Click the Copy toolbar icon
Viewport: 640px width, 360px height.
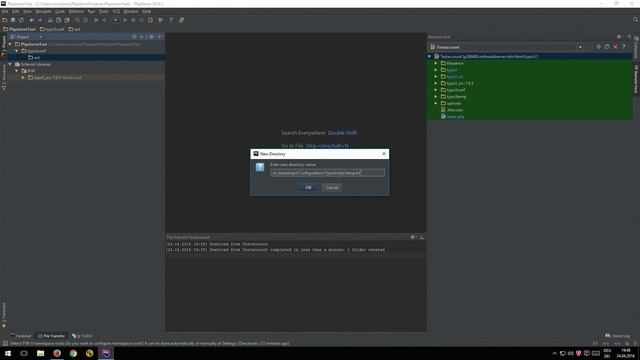coord(58,20)
